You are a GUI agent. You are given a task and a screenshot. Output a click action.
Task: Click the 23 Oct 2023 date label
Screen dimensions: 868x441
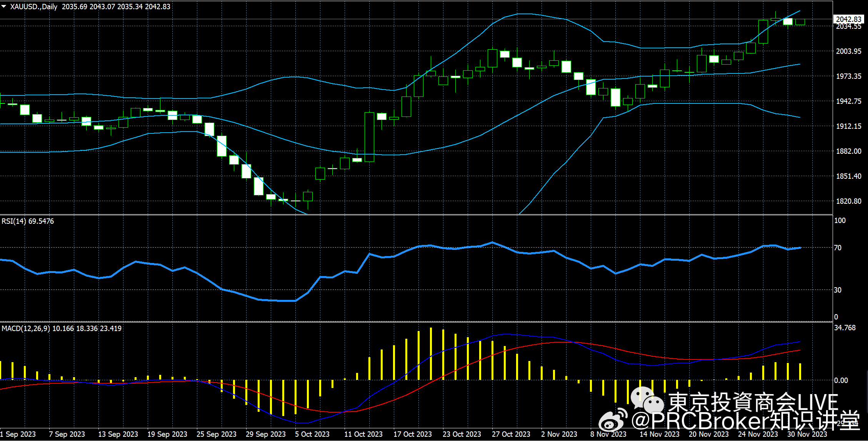[462, 434]
